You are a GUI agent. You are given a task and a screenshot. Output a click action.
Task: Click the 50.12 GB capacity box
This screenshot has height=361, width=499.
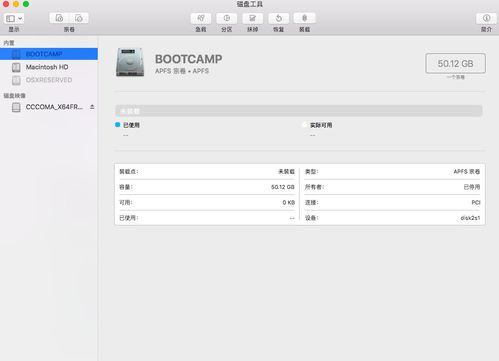(455, 63)
